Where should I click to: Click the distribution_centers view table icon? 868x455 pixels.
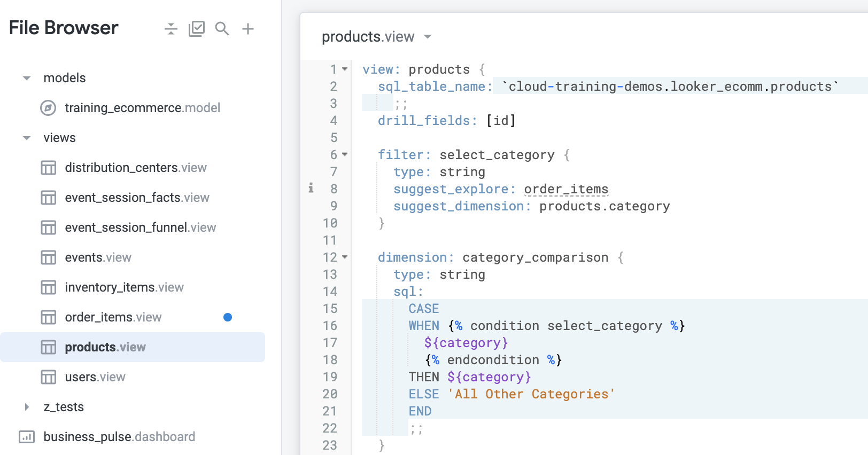click(x=49, y=168)
